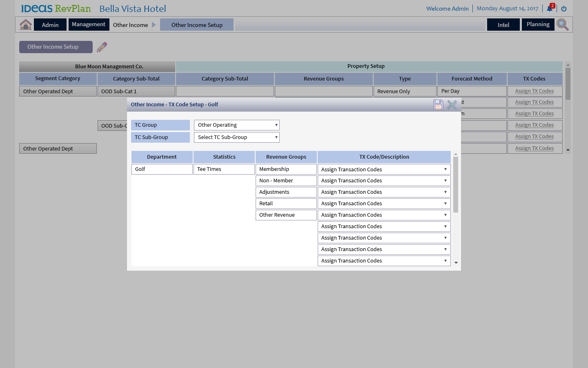Open the Admin menu
Viewport: 588px width, 368px height.
coord(50,25)
